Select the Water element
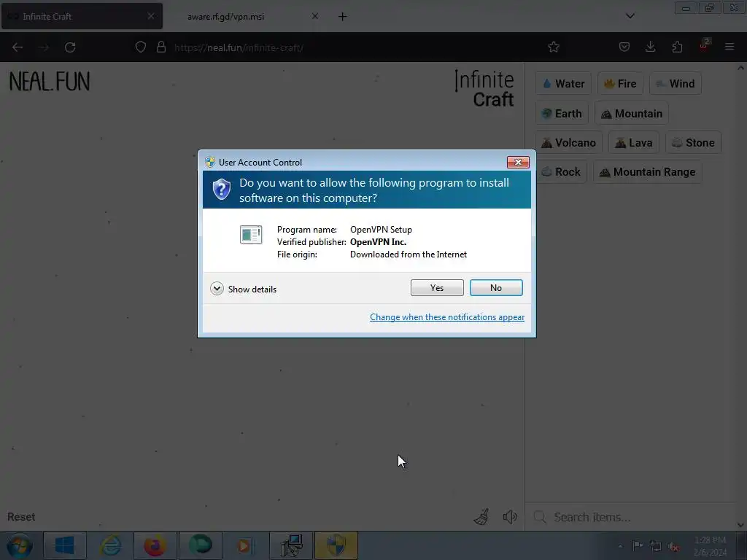 point(563,84)
